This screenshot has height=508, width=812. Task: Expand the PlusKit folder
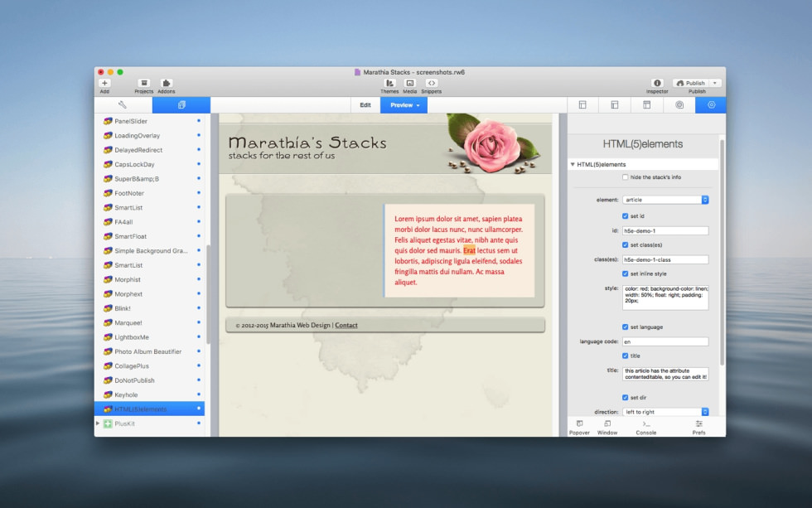[x=98, y=423]
